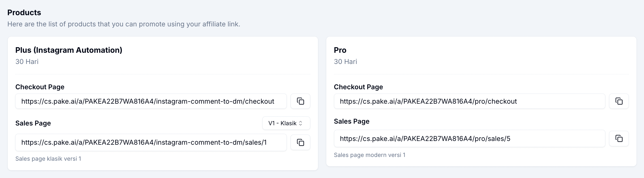Click the instagram-comment-to-dm sales/1 URL field
Viewport: 644px width, 178px height.
(151, 143)
